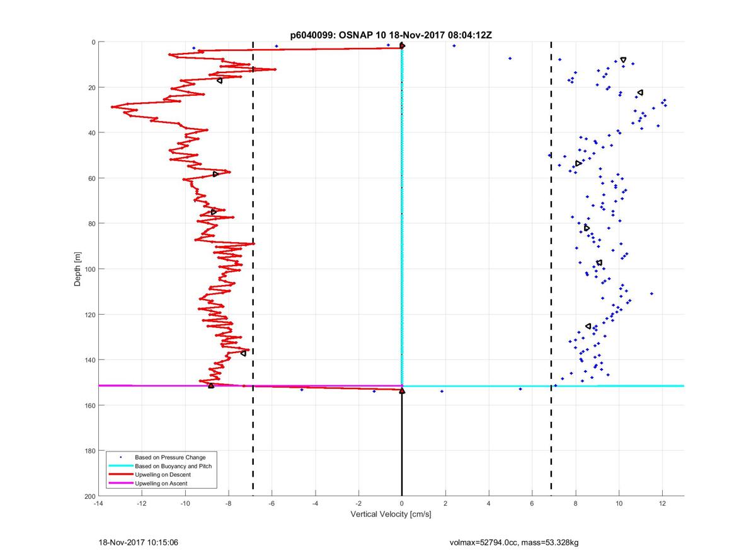Viewport: 756px width, 558px height.
Task: Click velocity-axis tick label '8'
Action: pos(576,504)
